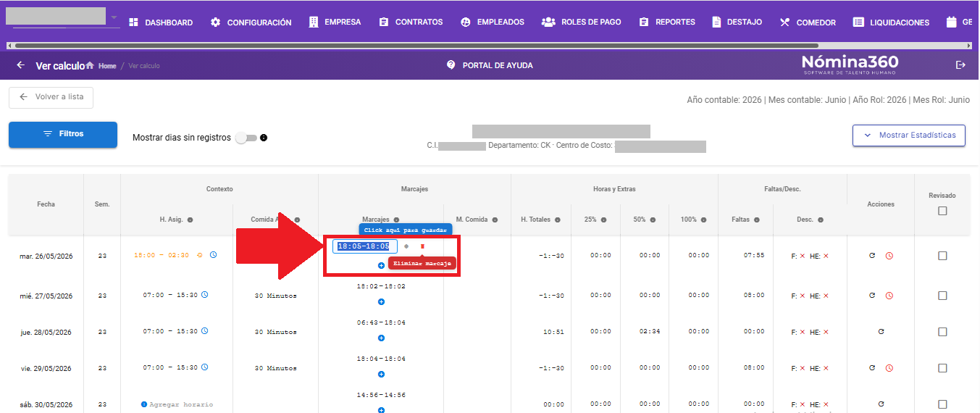This screenshot has width=980, height=413.
Task: Click the info icon beside 50% header
Action: coord(653,220)
